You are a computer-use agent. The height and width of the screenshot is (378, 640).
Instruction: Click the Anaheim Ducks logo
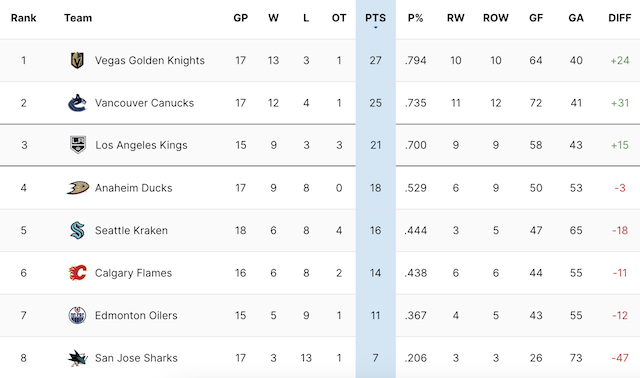pos(78,188)
